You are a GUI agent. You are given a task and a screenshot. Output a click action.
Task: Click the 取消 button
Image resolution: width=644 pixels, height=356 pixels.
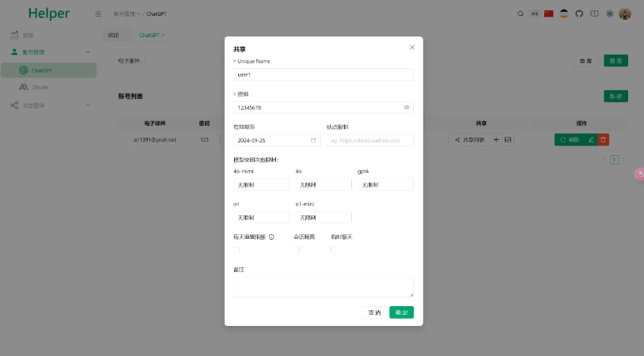[374, 312]
